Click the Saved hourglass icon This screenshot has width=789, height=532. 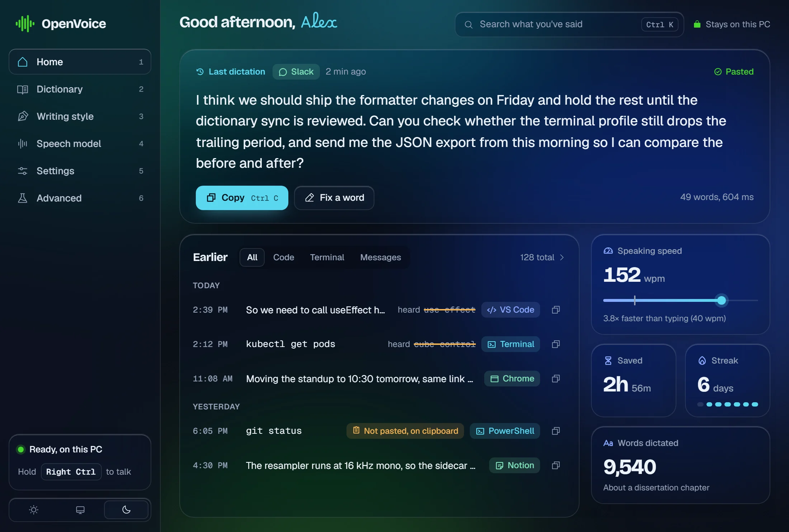click(x=608, y=361)
